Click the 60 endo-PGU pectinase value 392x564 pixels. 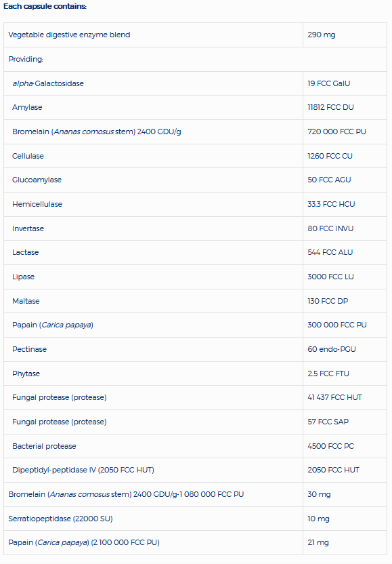(x=332, y=349)
